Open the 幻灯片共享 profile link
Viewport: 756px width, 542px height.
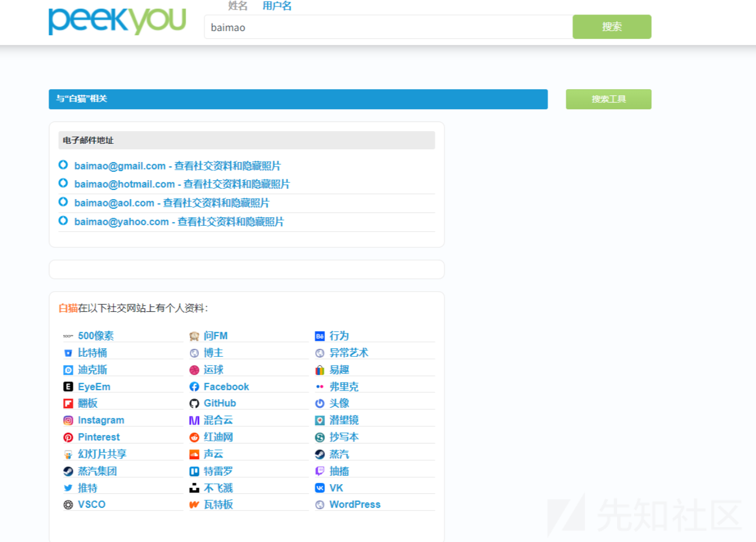click(x=102, y=454)
